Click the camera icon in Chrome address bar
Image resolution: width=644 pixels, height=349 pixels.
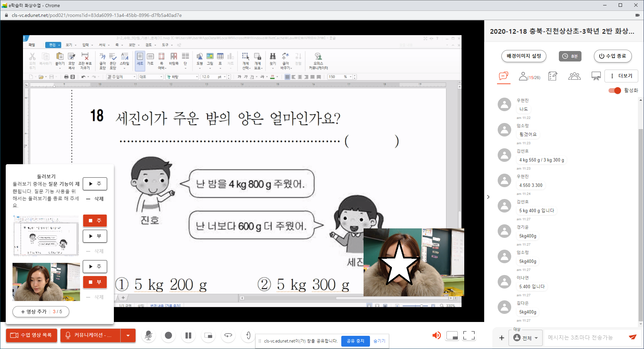click(x=638, y=15)
